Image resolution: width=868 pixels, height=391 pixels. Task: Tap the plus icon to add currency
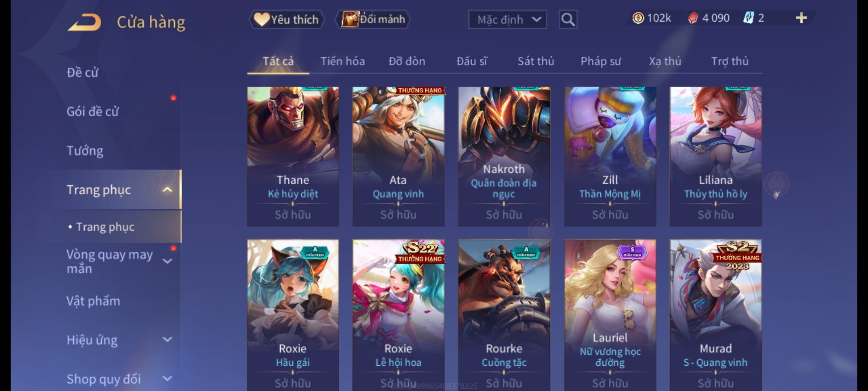801,18
